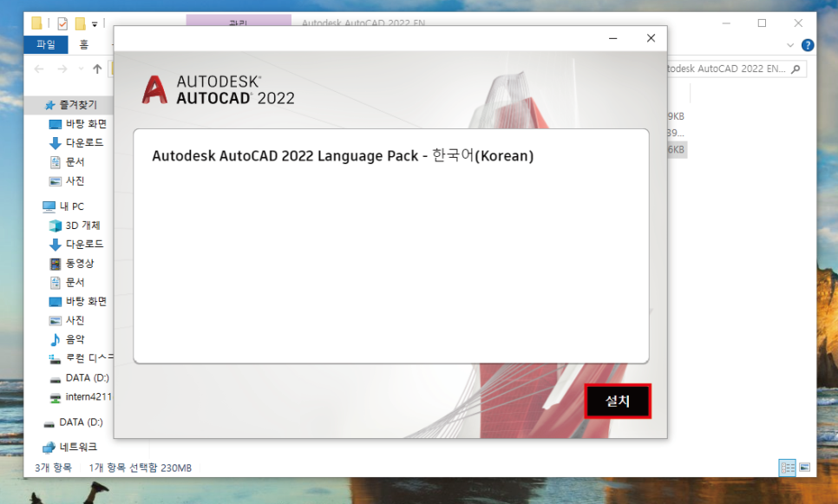Minimize the File Explorer window
Image resolution: width=838 pixels, height=504 pixels.
point(726,23)
